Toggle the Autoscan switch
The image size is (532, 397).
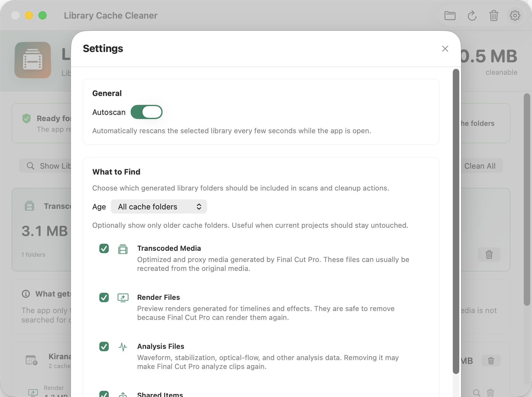[147, 112]
